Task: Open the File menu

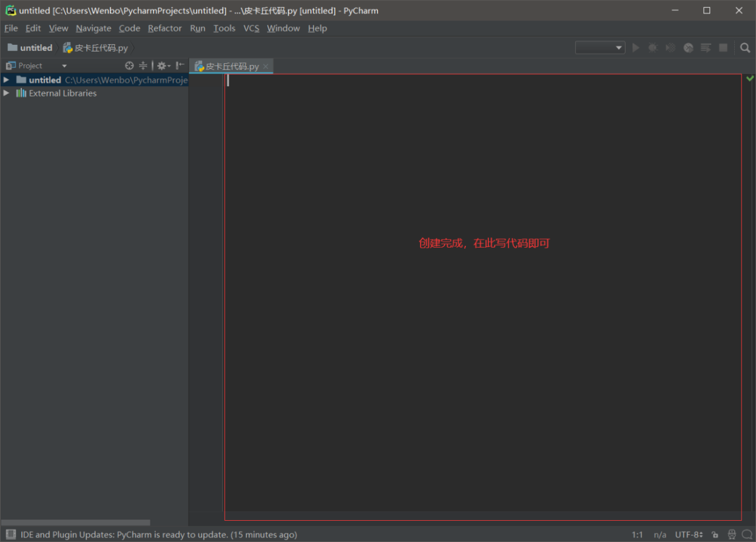Action: [11, 28]
